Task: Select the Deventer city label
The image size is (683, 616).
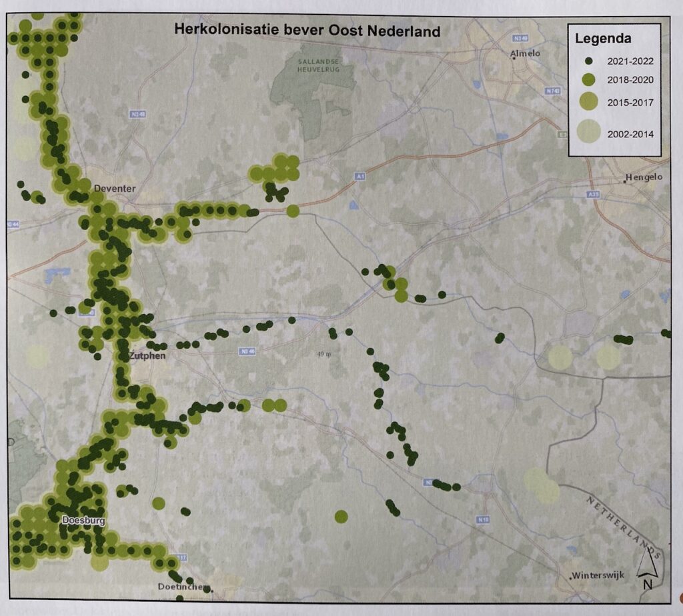Action: [115, 189]
